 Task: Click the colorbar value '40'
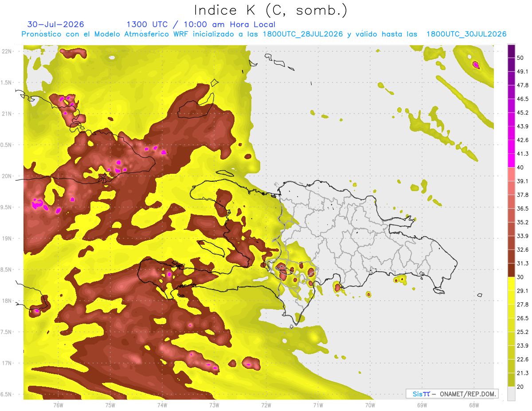[520, 168]
